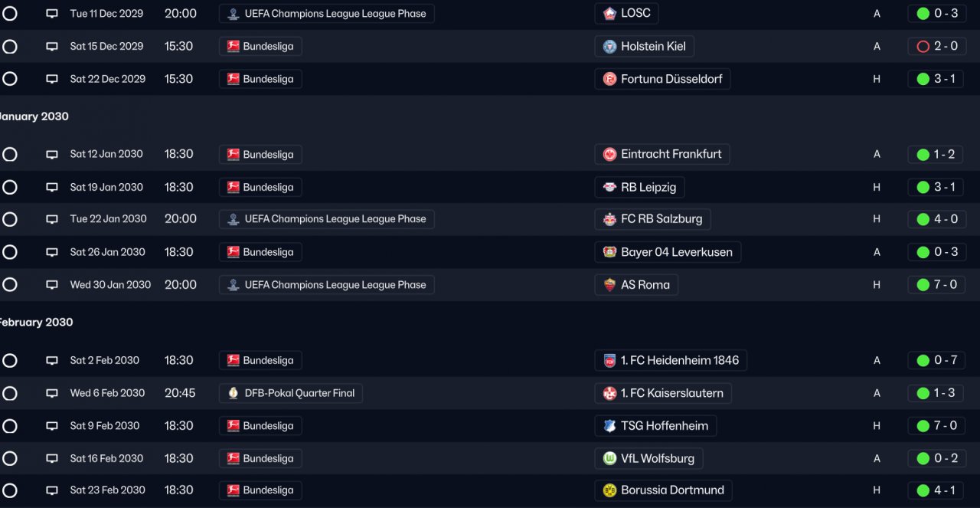The image size is (980, 508).
Task: Click the Borussia Dortmund badge icon
Action: click(x=609, y=490)
